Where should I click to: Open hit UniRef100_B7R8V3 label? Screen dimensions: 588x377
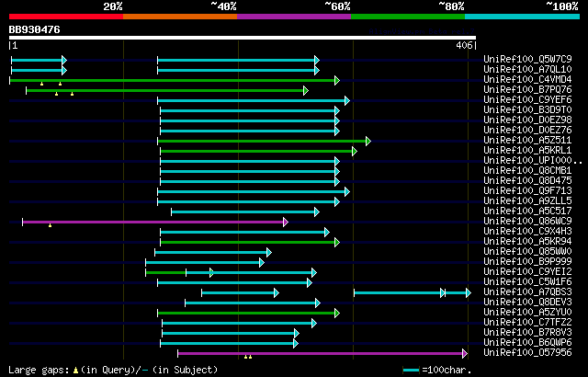527,332
